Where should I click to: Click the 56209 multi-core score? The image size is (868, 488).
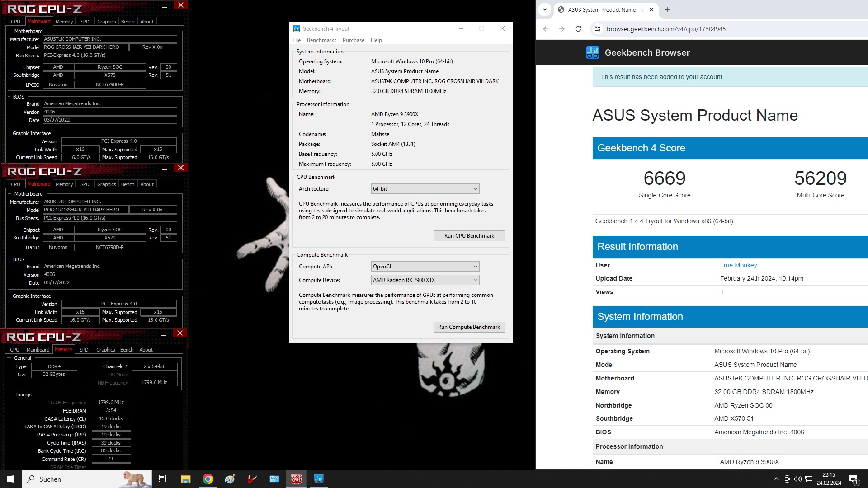[x=821, y=178]
